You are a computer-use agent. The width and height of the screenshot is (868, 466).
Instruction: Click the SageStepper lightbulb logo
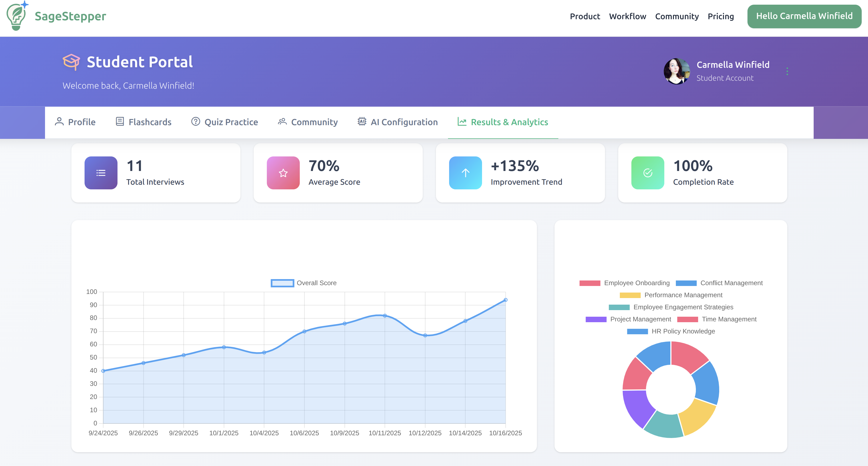(x=16, y=15)
